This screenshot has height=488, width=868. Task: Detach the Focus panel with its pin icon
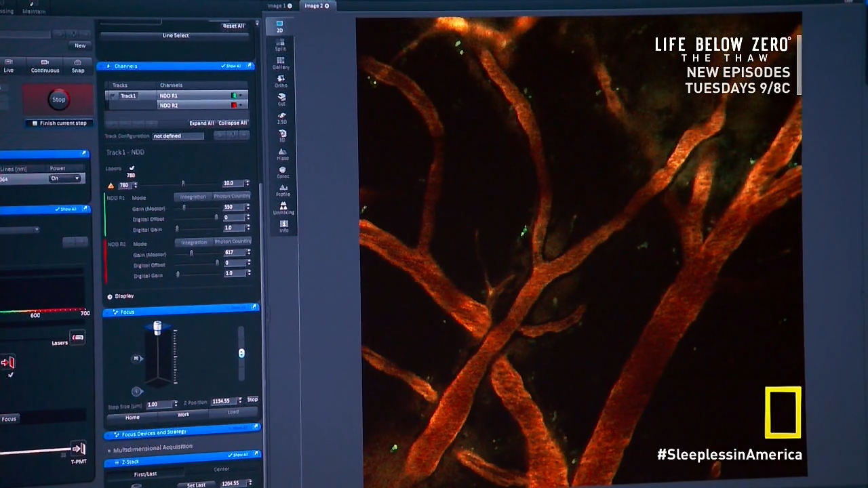(254, 307)
